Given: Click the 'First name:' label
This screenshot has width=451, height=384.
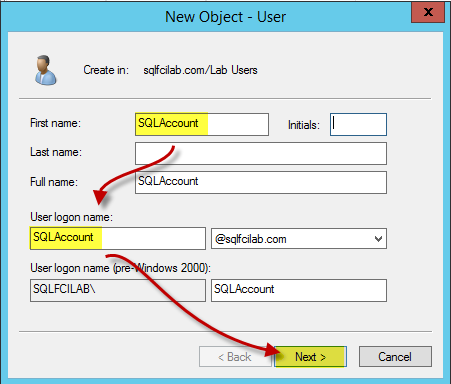Looking at the screenshot, I should pos(55,123).
